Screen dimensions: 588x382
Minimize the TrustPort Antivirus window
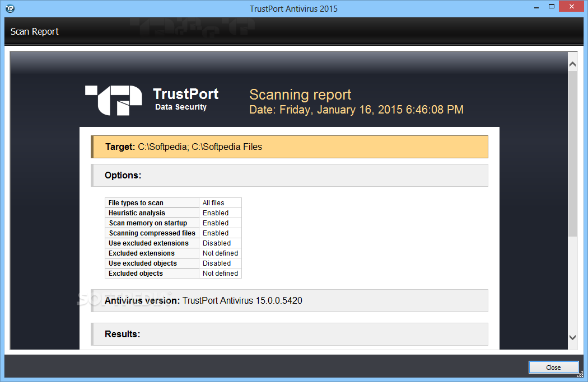(x=536, y=7)
